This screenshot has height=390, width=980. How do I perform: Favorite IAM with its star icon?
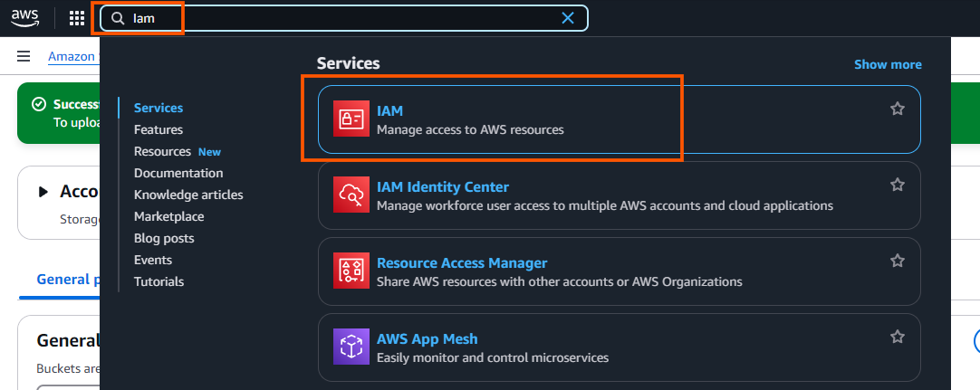click(x=898, y=109)
